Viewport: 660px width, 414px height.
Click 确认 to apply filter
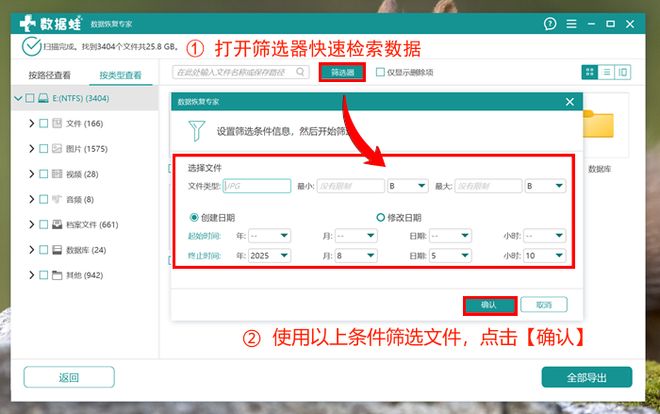[x=490, y=305]
